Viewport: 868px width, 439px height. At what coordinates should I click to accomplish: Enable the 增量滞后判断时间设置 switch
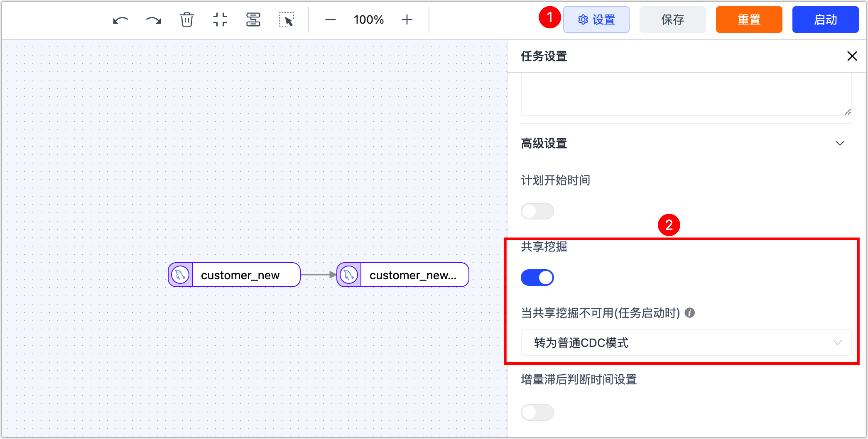click(537, 412)
